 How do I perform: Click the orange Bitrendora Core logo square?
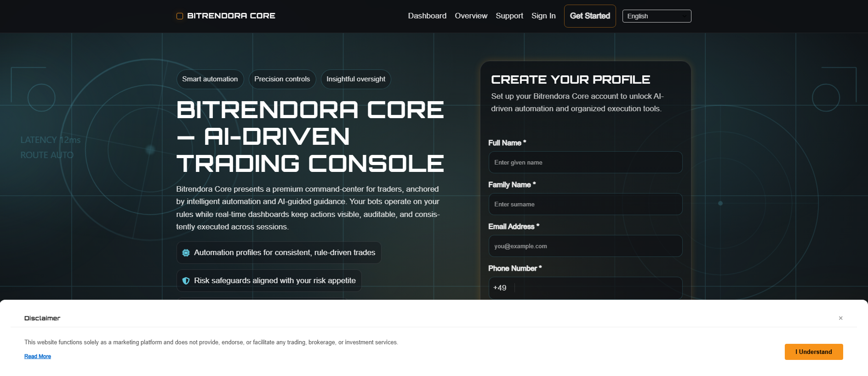pyautogui.click(x=180, y=16)
